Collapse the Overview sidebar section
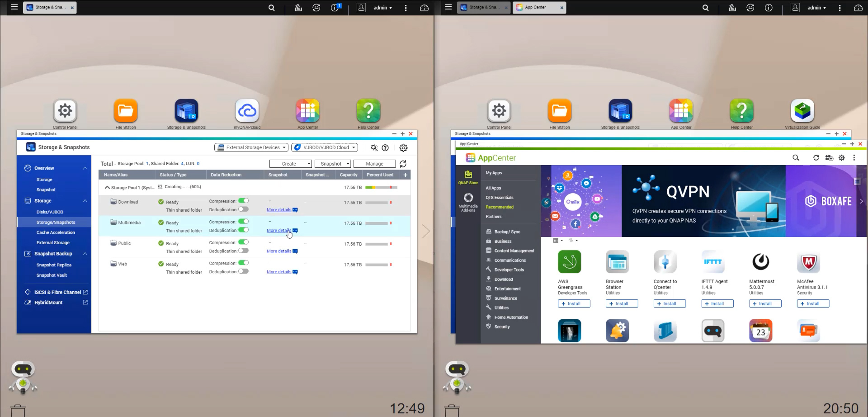Viewport: 868px width, 417px height. point(85,168)
